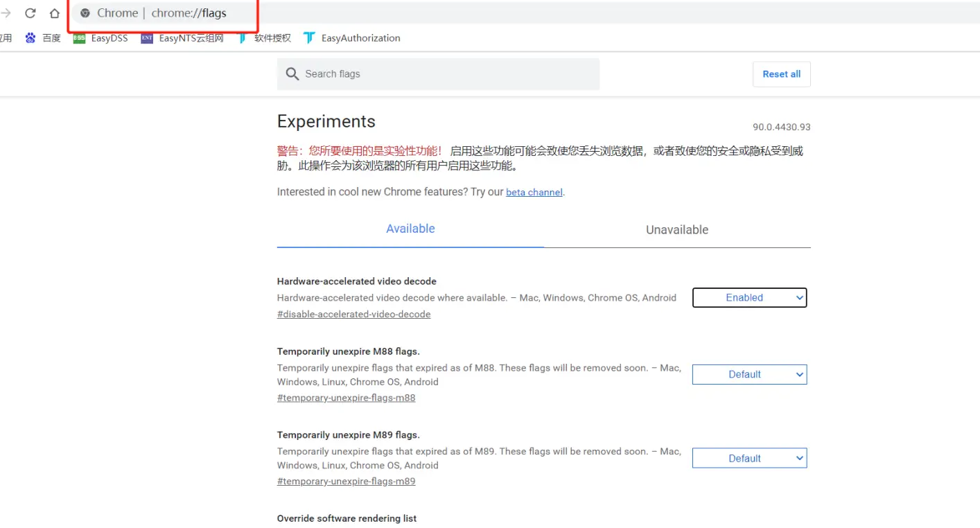Focus the Search flags input field
Image resolution: width=980 pixels, height=528 pixels.
pyautogui.click(x=444, y=74)
